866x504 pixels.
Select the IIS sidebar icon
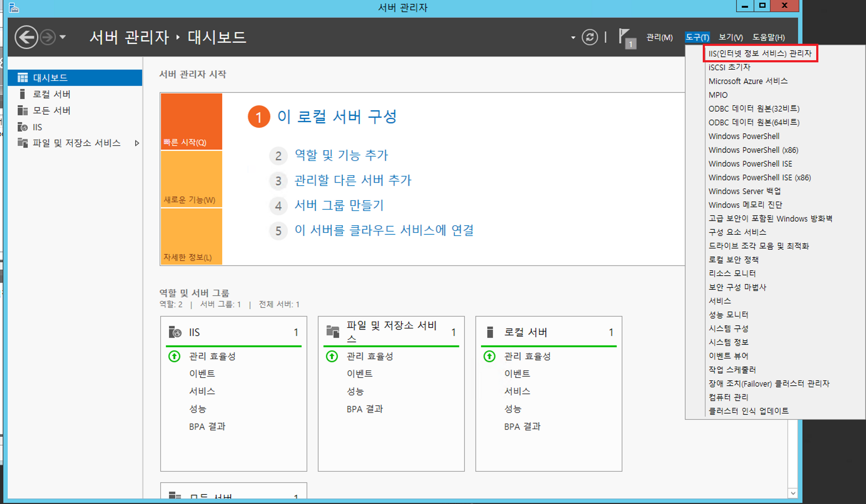23,127
